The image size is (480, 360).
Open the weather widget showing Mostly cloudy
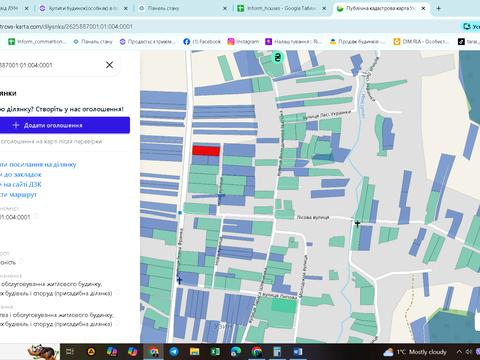pyautogui.click(x=414, y=352)
